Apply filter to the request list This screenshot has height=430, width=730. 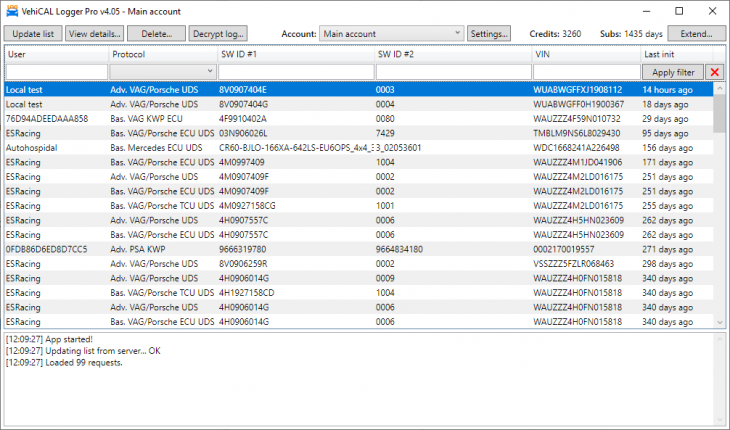(x=672, y=72)
